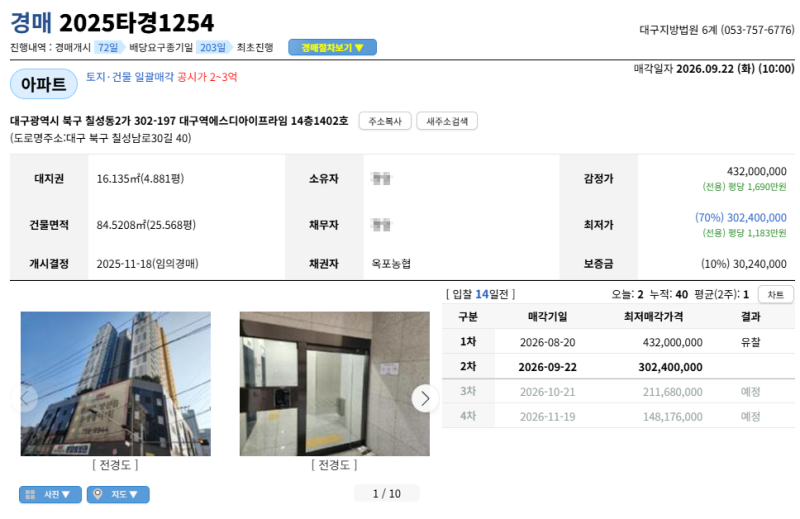This screenshot has width=800, height=519.
Task: Click the photo counter 1 / 10
Action: [x=387, y=493]
